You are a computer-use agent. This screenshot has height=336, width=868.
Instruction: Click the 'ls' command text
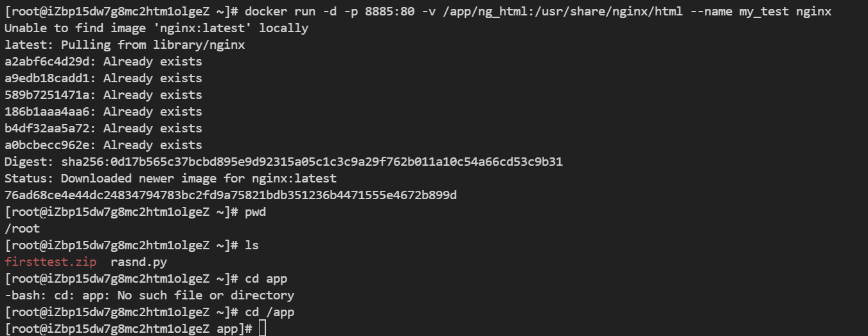coord(252,245)
